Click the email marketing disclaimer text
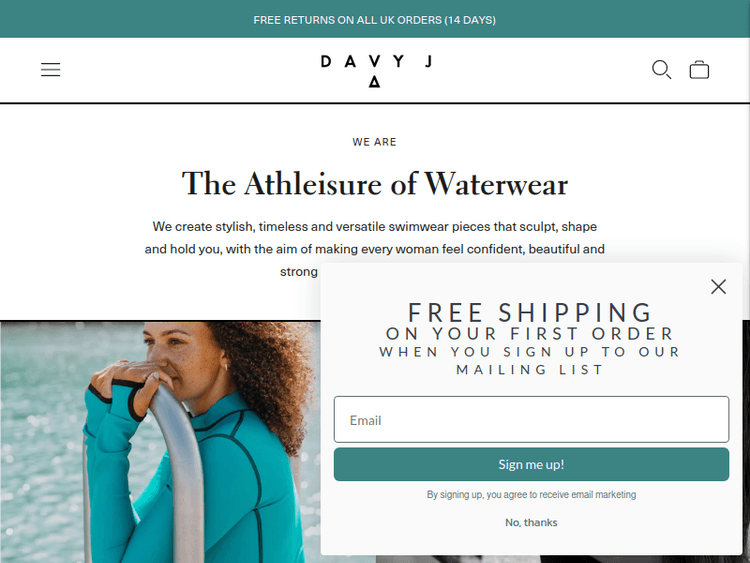This screenshot has width=750, height=563. pyautogui.click(x=531, y=495)
